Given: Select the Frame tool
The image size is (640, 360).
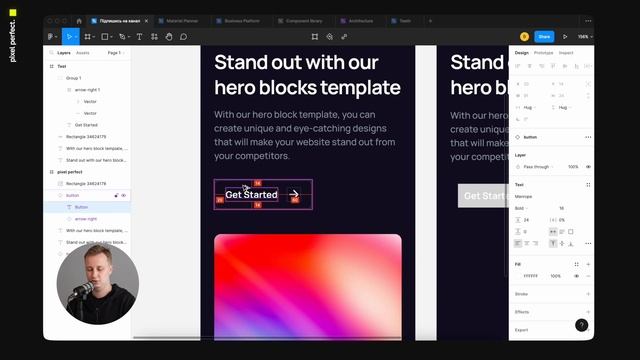Looking at the screenshot, I should [x=87, y=37].
